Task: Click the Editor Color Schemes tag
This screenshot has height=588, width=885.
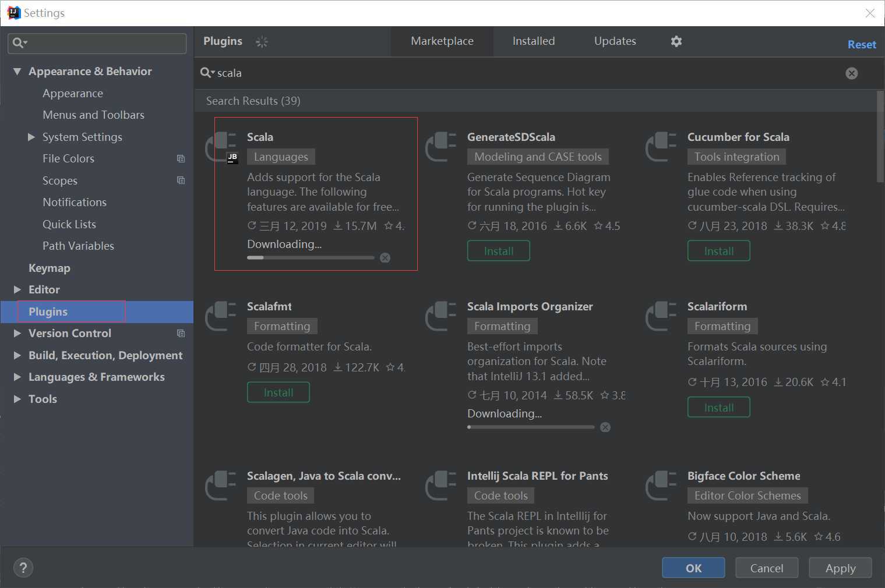Action: (748, 495)
